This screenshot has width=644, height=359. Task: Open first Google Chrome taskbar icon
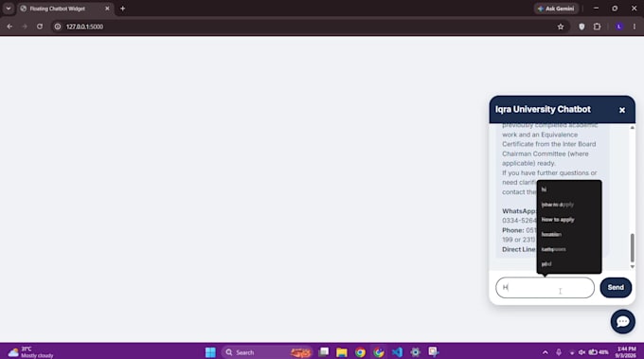click(360, 352)
